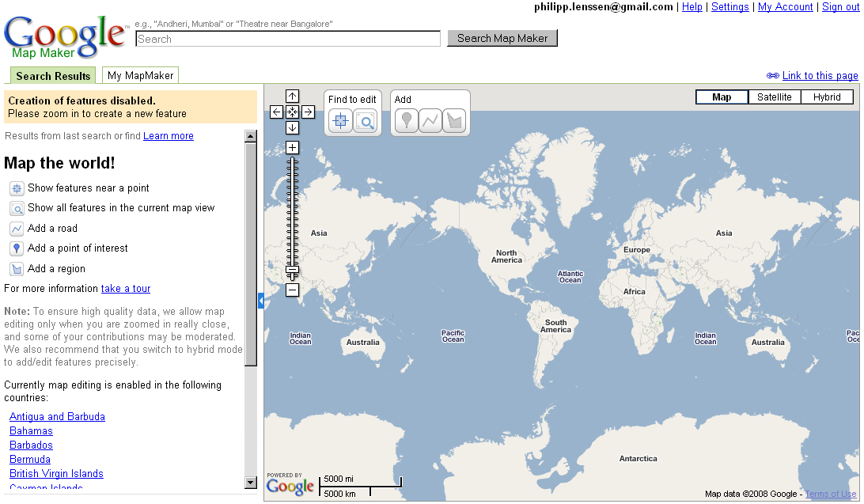Zoom out with the minus button
Image resolution: width=864 pixels, height=504 pixels.
[292, 290]
